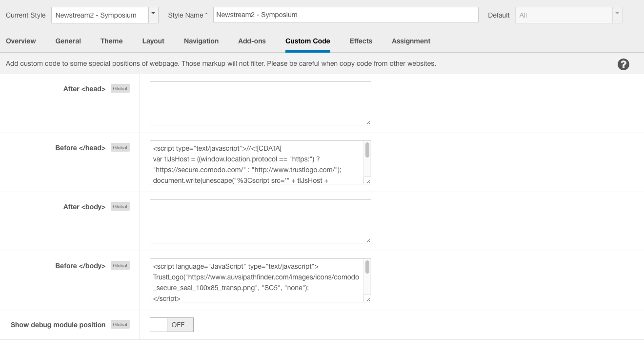Click the Style Name label
The image size is (644, 355).
pos(188,15)
